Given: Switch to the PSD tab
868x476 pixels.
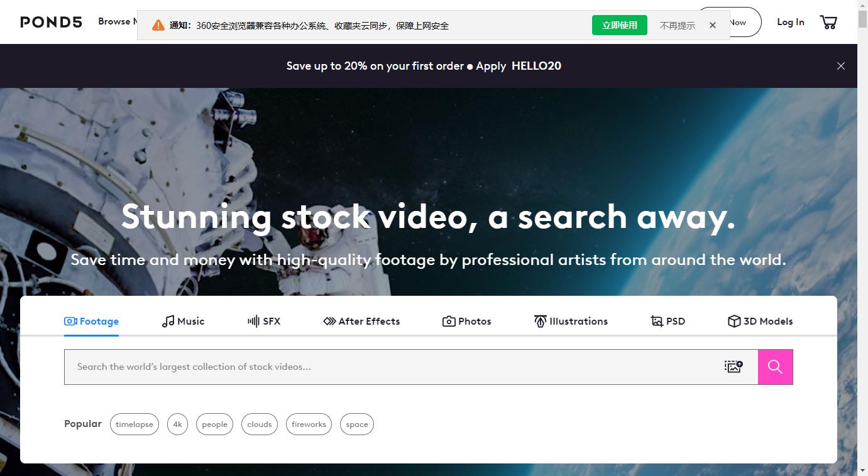Looking at the screenshot, I should 667,322.
